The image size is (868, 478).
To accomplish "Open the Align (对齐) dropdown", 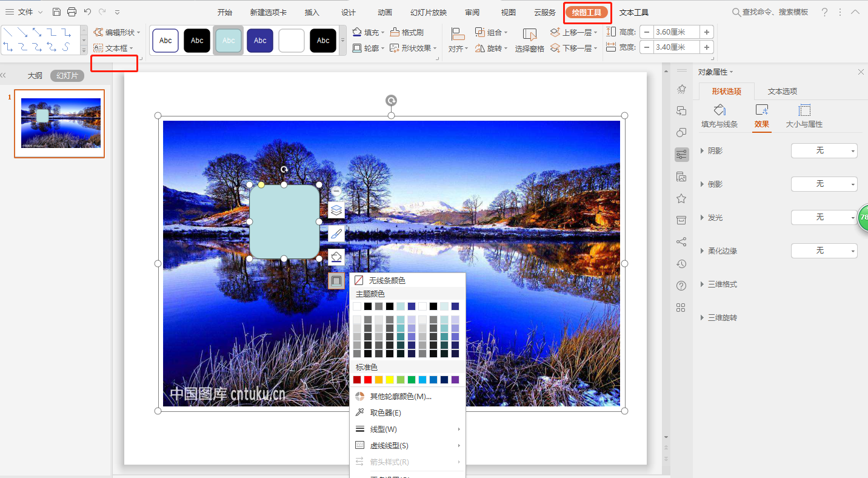I will (x=458, y=41).
